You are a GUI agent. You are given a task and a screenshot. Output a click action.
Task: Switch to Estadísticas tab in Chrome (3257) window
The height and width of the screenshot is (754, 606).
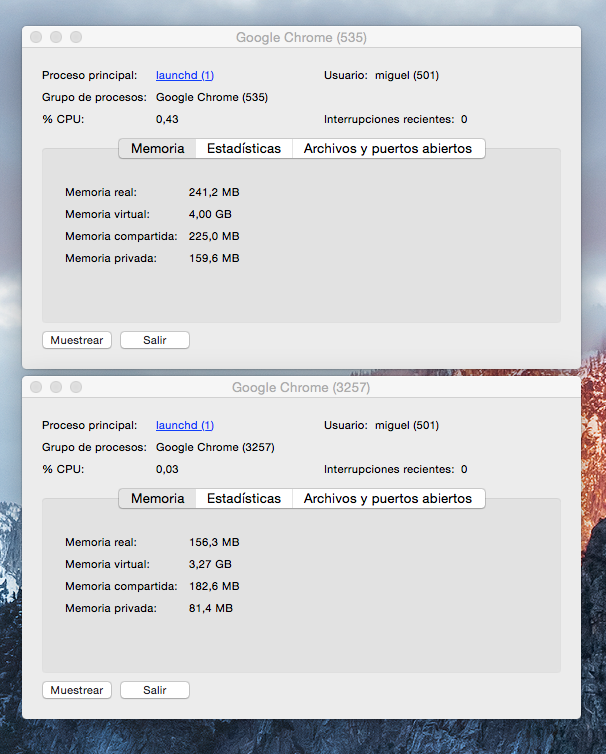tap(244, 499)
